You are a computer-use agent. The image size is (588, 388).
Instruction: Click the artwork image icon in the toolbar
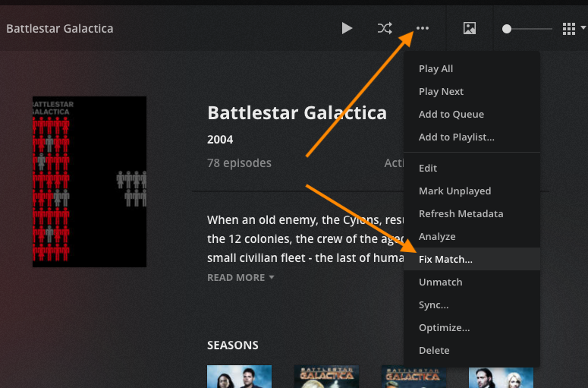click(470, 28)
